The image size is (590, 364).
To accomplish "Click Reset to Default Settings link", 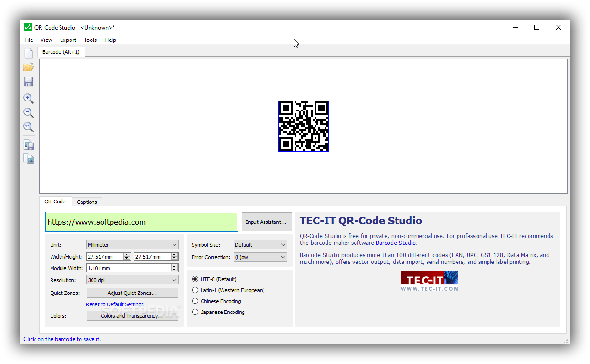I will point(115,304).
